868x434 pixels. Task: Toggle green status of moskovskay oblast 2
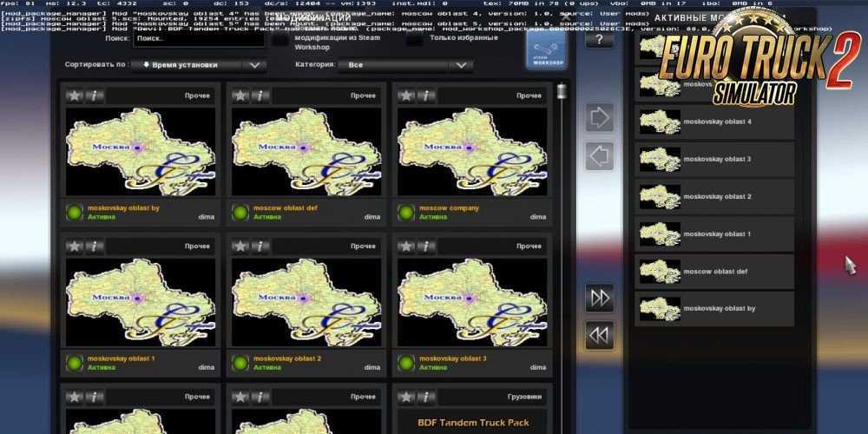[240, 363]
